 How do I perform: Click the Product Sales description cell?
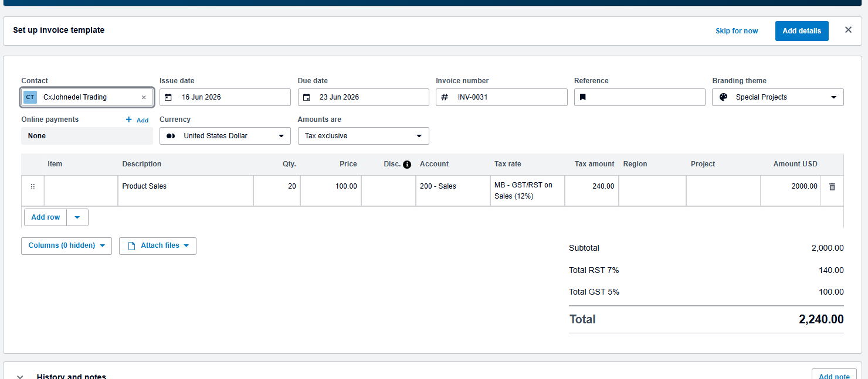click(x=186, y=191)
